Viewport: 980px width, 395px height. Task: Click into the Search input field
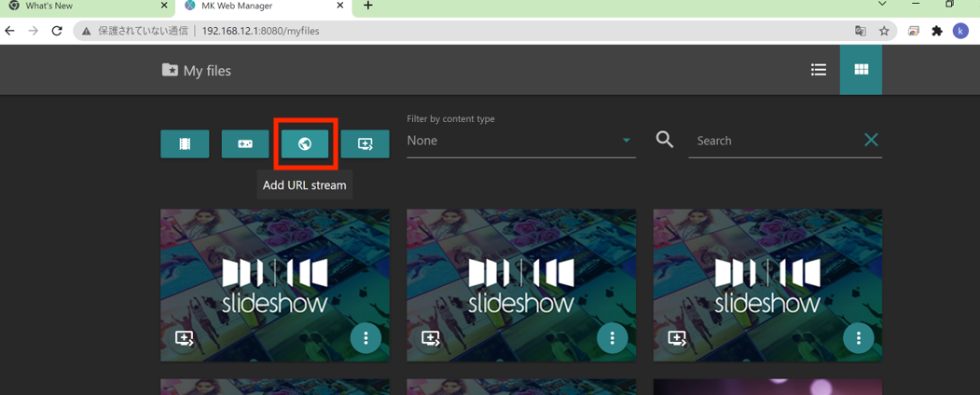(775, 141)
